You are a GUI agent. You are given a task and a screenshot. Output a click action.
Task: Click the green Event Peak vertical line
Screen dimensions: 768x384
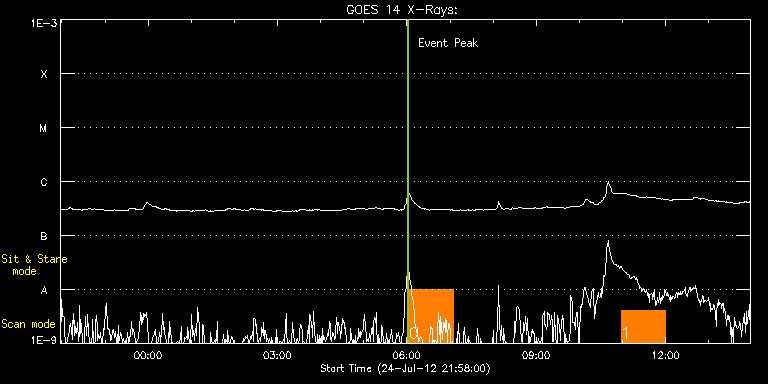408,181
